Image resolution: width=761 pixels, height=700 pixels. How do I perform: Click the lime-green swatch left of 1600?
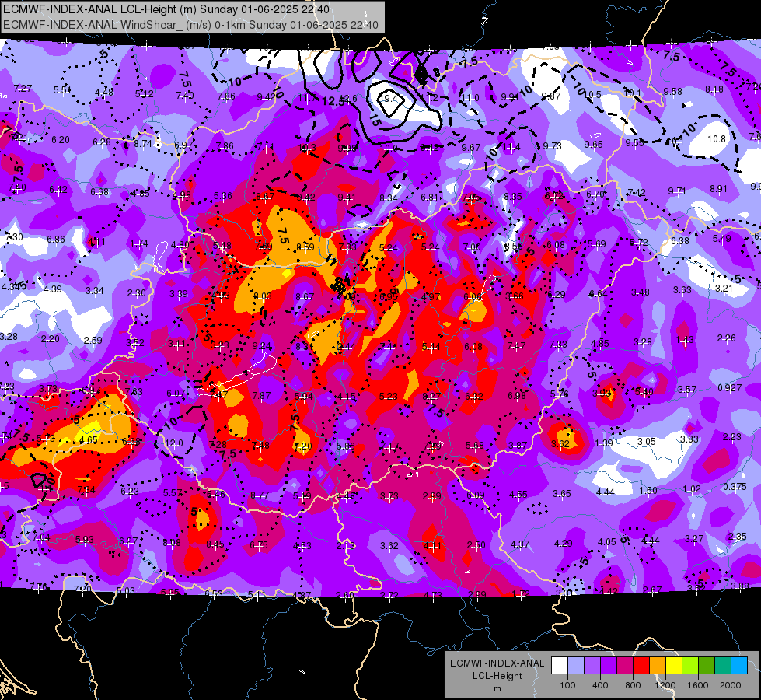coord(690,666)
